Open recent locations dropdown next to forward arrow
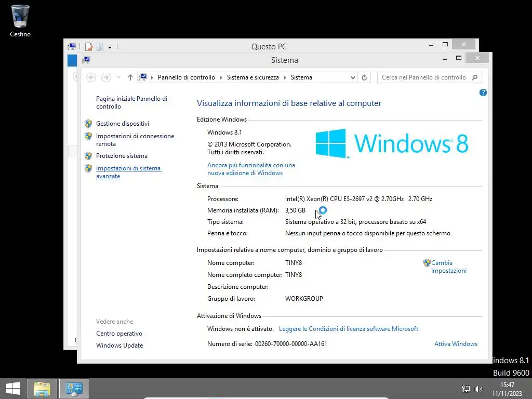 tap(118, 78)
